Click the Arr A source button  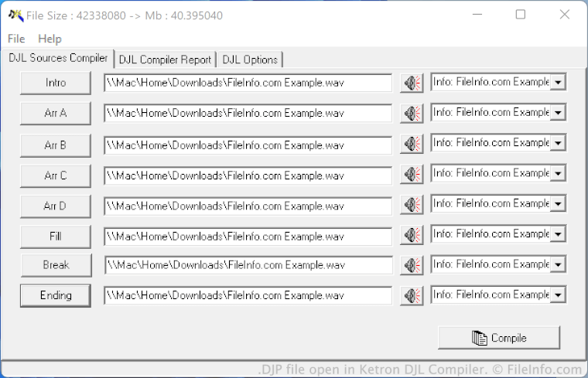(x=56, y=113)
